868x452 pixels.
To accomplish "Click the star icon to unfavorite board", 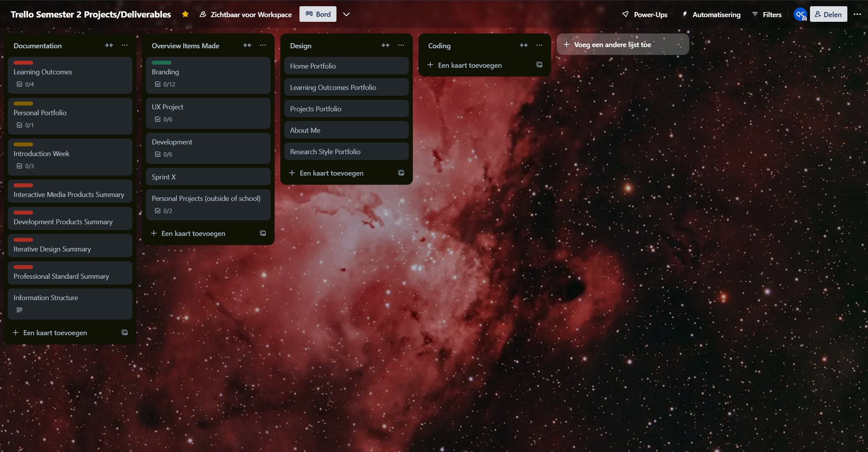I will (x=185, y=14).
